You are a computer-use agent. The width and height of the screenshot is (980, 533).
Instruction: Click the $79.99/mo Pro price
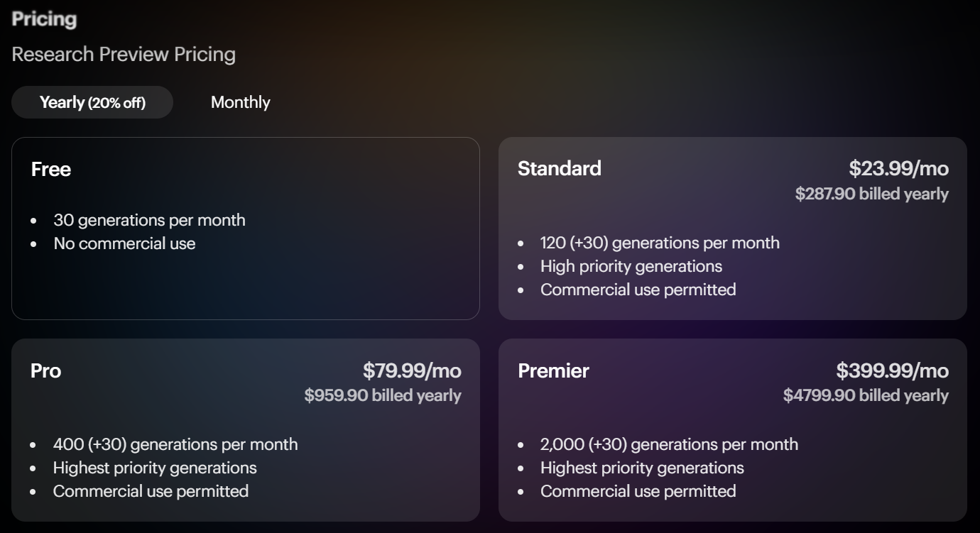coord(412,370)
